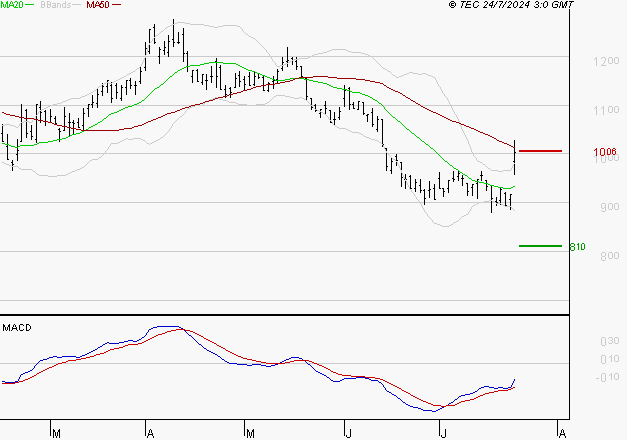This screenshot has width=627, height=440.
Task: Click the green 810 support value
Action: click(577, 247)
